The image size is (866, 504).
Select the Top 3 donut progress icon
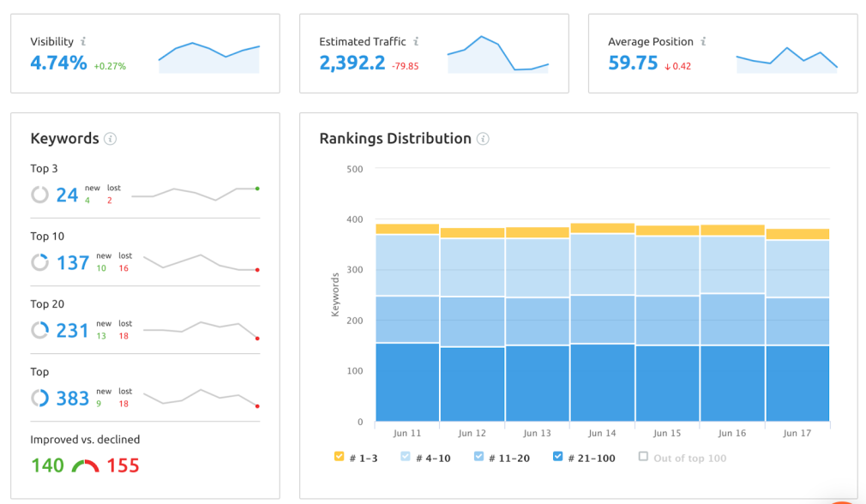click(39, 195)
